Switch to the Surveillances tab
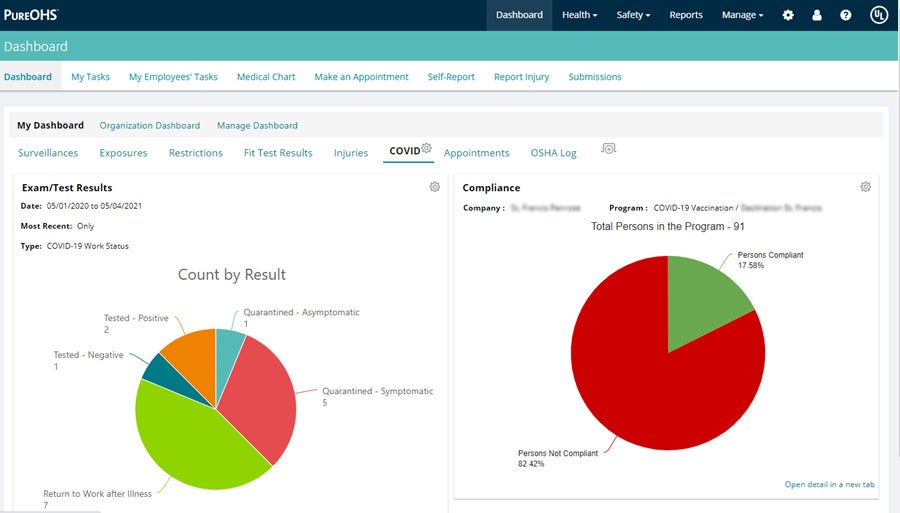This screenshot has height=513, width=900. (48, 153)
